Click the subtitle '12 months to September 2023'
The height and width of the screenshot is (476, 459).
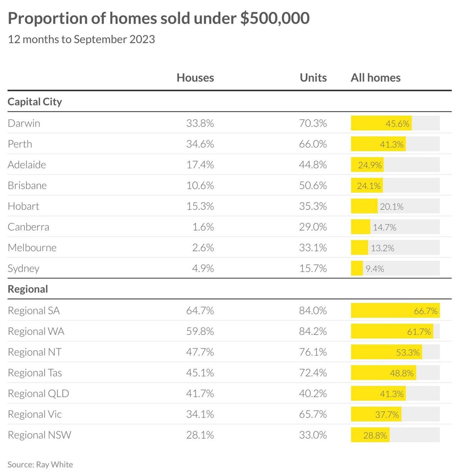tap(81, 39)
